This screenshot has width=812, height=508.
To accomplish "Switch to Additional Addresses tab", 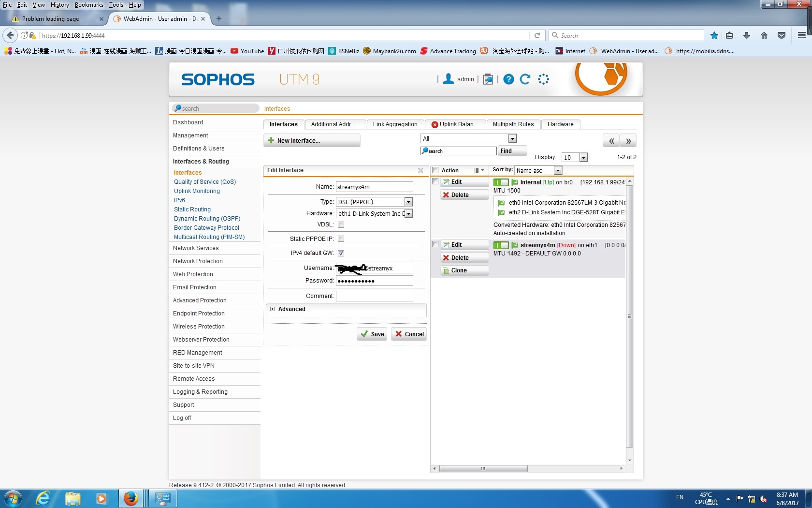I will pyautogui.click(x=335, y=124).
